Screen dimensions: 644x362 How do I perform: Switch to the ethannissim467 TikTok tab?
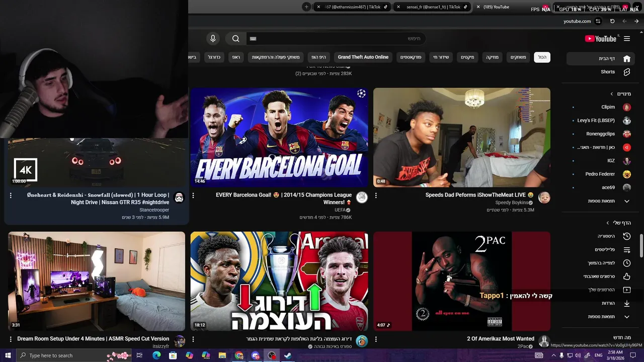(x=352, y=7)
